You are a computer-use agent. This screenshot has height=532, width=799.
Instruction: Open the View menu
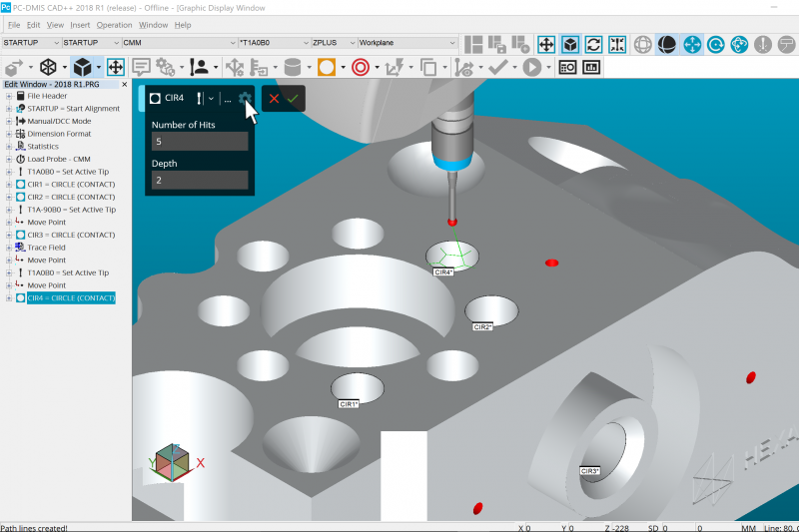click(55, 25)
